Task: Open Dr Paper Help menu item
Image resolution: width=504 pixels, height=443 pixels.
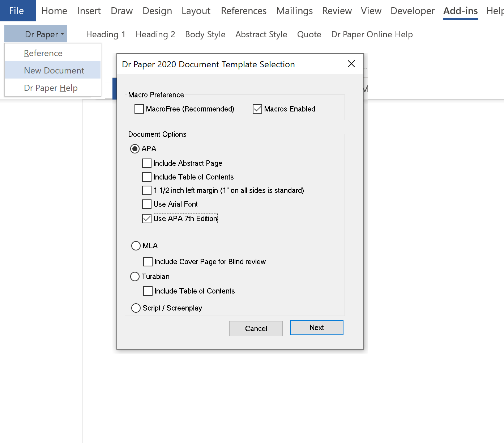Action: (x=51, y=88)
